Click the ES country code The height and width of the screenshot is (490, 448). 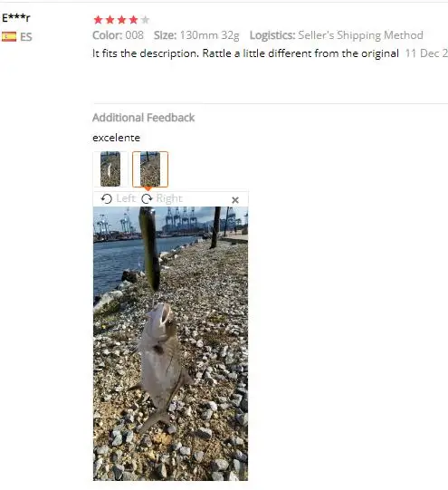(26, 37)
